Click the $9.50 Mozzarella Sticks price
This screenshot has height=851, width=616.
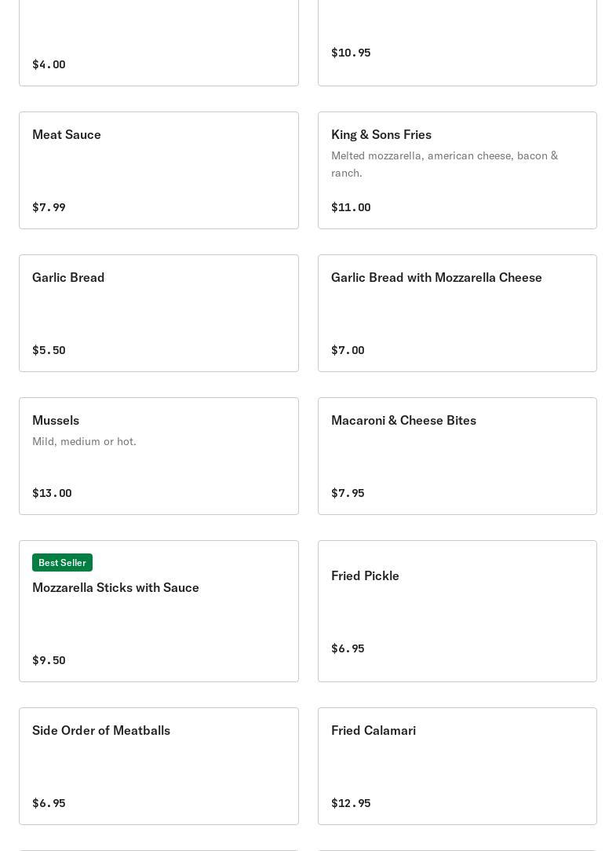click(x=49, y=660)
